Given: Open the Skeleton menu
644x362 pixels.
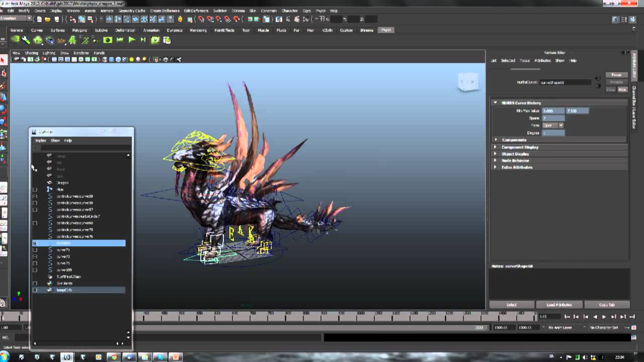Looking at the screenshot, I should [220, 11].
